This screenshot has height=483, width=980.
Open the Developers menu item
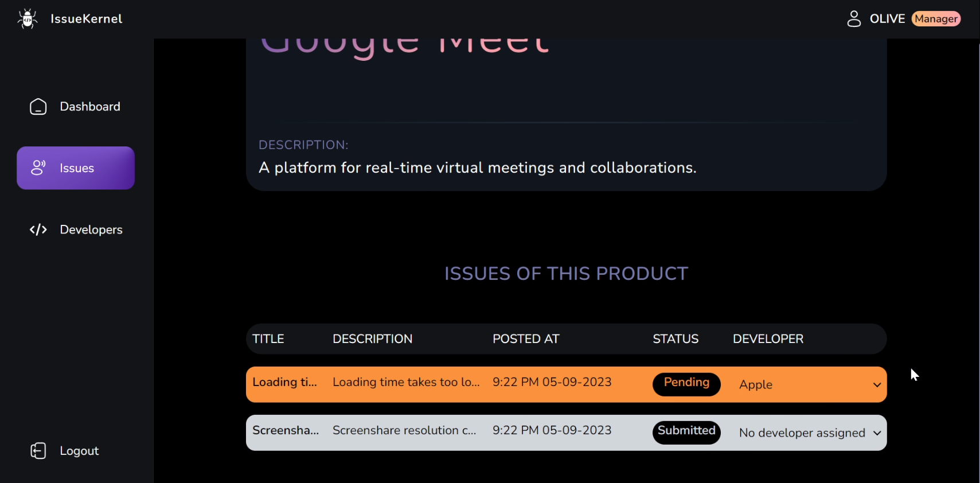click(75, 229)
